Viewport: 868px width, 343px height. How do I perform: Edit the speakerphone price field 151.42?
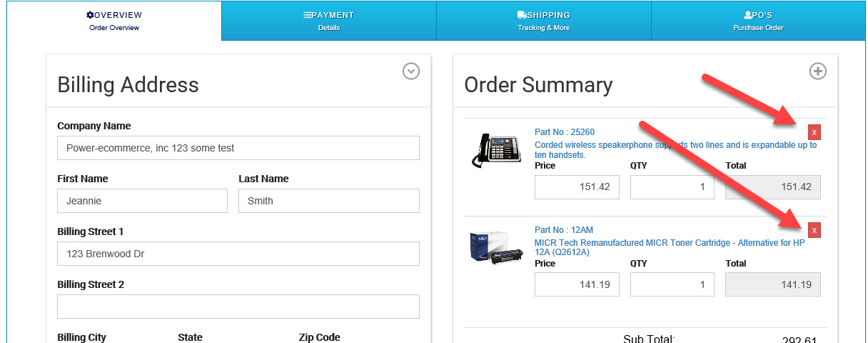(x=577, y=187)
